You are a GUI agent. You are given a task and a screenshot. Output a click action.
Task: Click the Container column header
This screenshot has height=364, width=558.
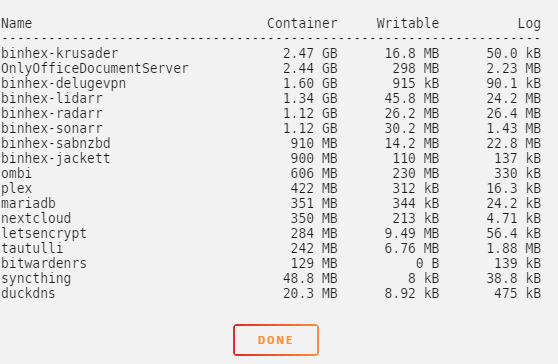pos(302,23)
